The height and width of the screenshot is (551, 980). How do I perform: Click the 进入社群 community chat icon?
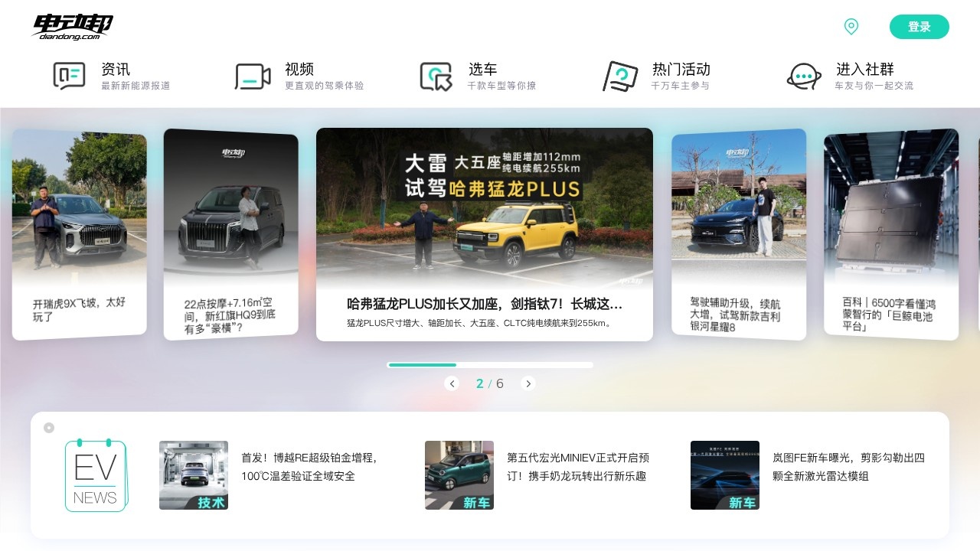(804, 77)
